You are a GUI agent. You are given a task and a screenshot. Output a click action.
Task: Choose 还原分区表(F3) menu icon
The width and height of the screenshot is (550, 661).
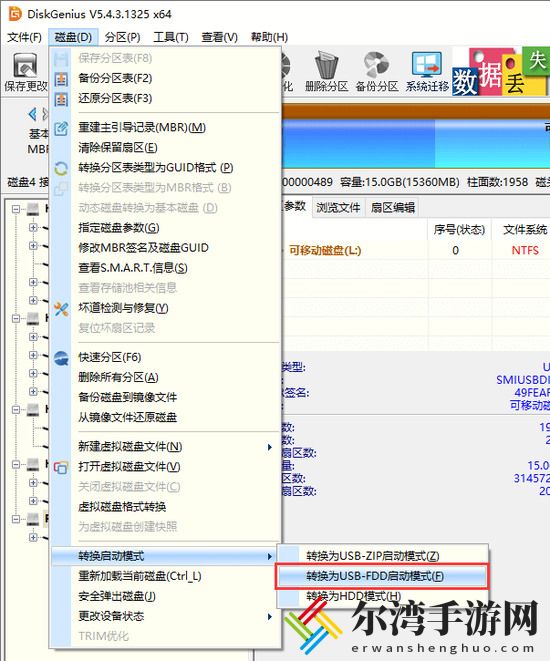[x=61, y=99]
